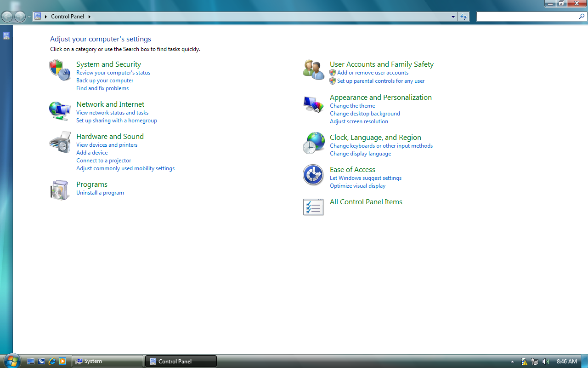Click Optimize visual display
The height and width of the screenshot is (368, 588).
(358, 186)
